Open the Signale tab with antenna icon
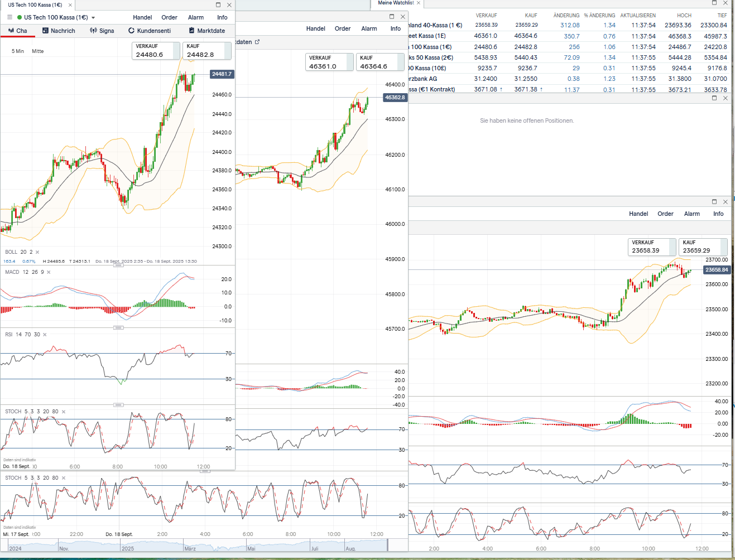Image resolution: width=735 pixels, height=560 pixels. [x=102, y=31]
